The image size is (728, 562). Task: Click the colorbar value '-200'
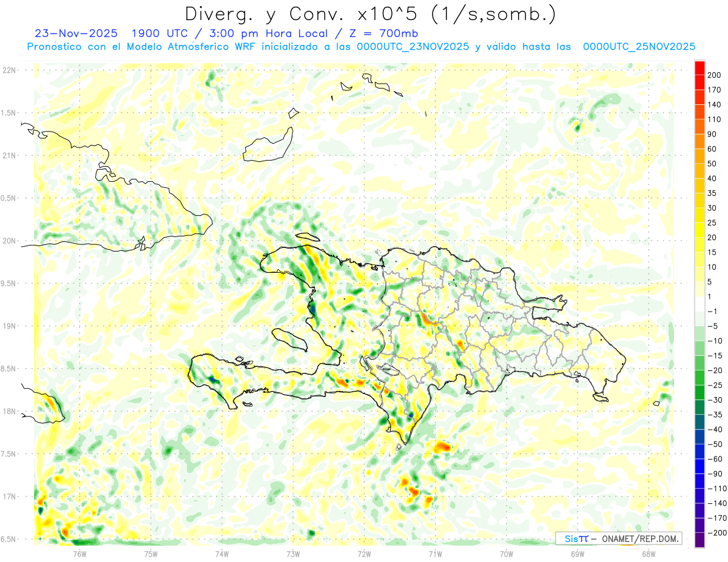click(718, 532)
